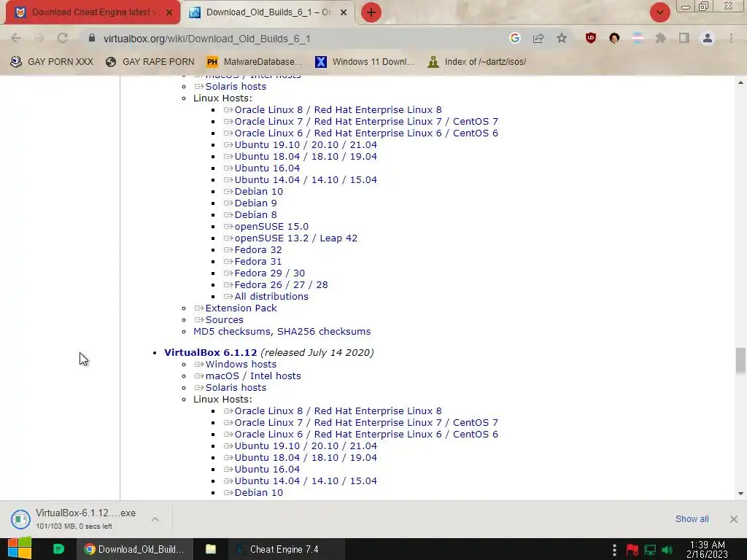Click the Google icon in address bar
This screenshot has width=747, height=560.
pyautogui.click(x=514, y=38)
